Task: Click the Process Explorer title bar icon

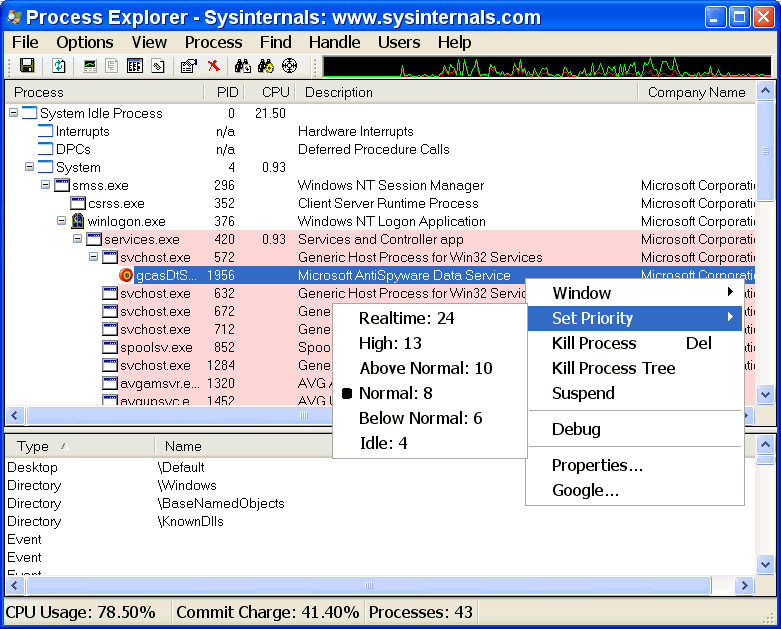Action: [14, 17]
